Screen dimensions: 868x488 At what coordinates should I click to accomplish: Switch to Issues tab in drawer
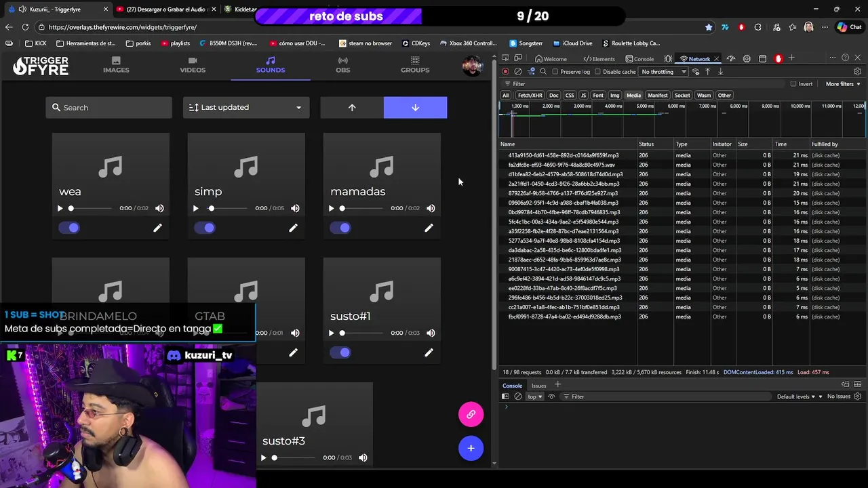(538, 386)
